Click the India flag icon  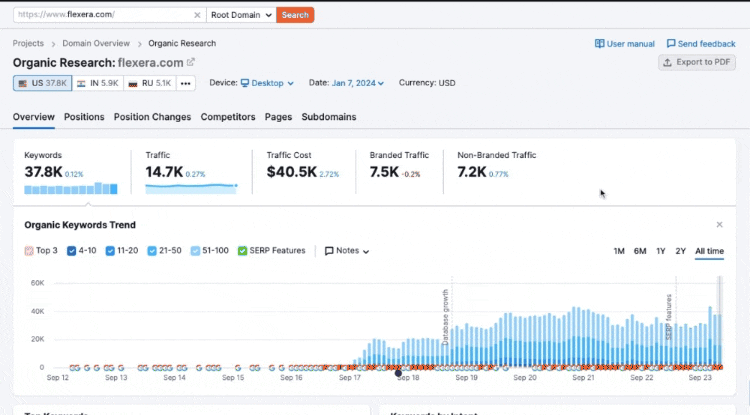pos(81,83)
